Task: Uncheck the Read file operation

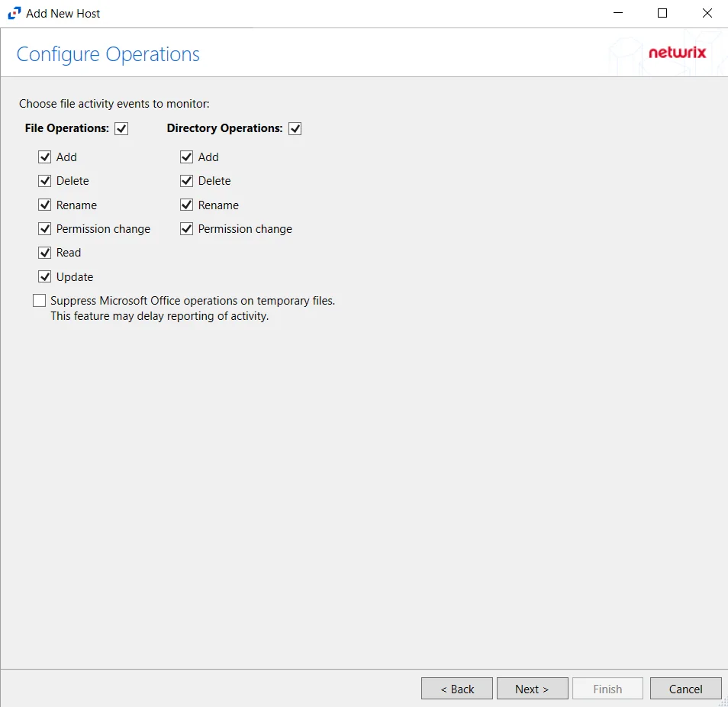Action: (44, 253)
